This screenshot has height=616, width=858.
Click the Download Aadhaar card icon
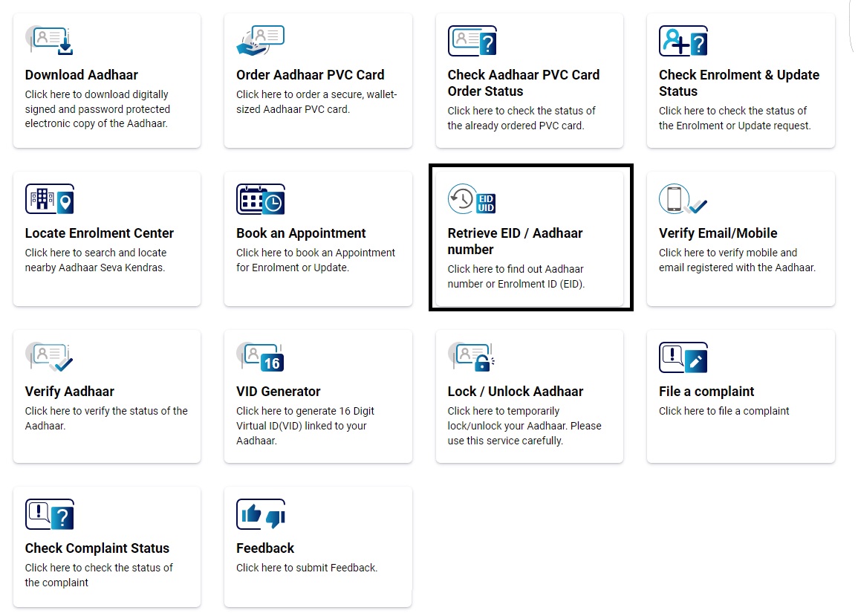(x=49, y=41)
